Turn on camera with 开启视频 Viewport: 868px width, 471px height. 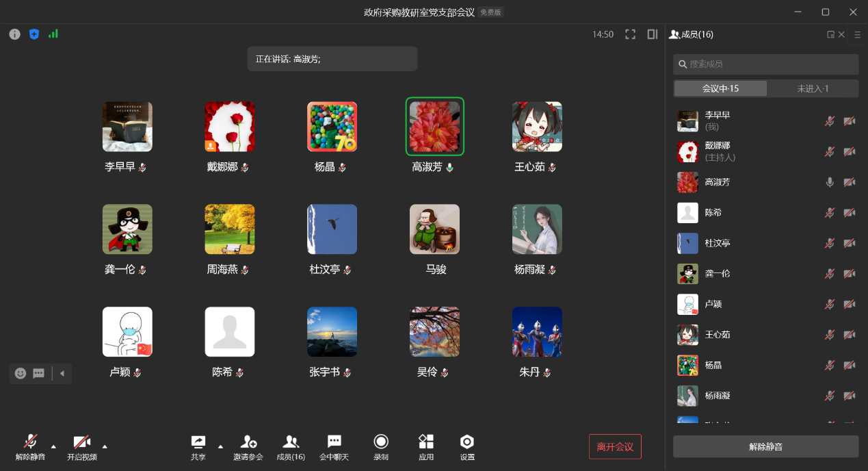coord(82,446)
